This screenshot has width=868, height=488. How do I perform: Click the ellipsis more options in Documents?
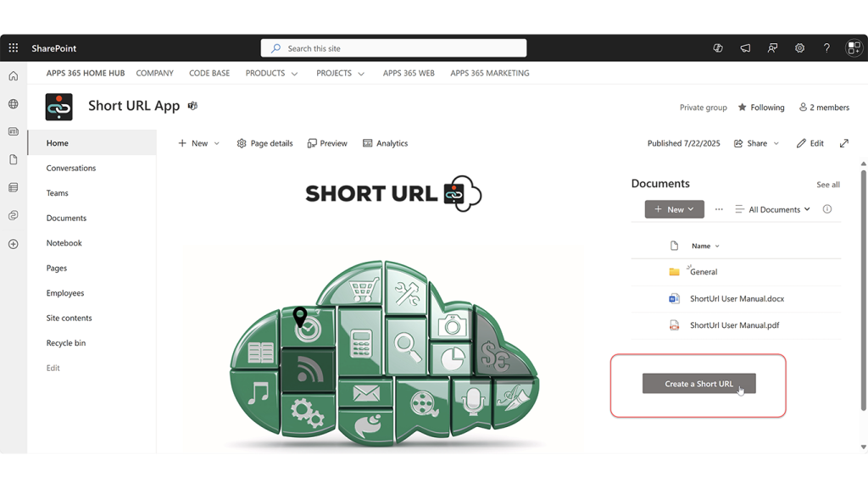719,209
